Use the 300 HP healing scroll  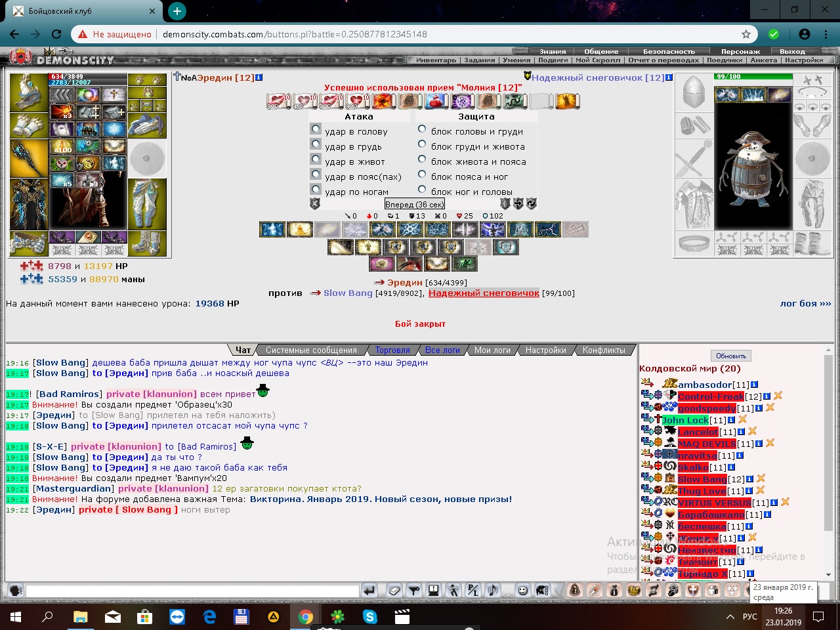(x=279, y=101)
